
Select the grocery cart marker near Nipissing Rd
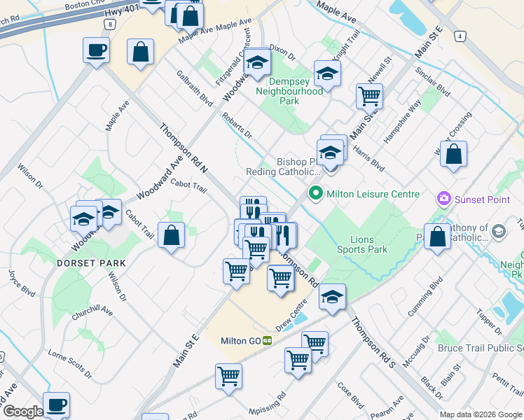(x=228, y=378)
